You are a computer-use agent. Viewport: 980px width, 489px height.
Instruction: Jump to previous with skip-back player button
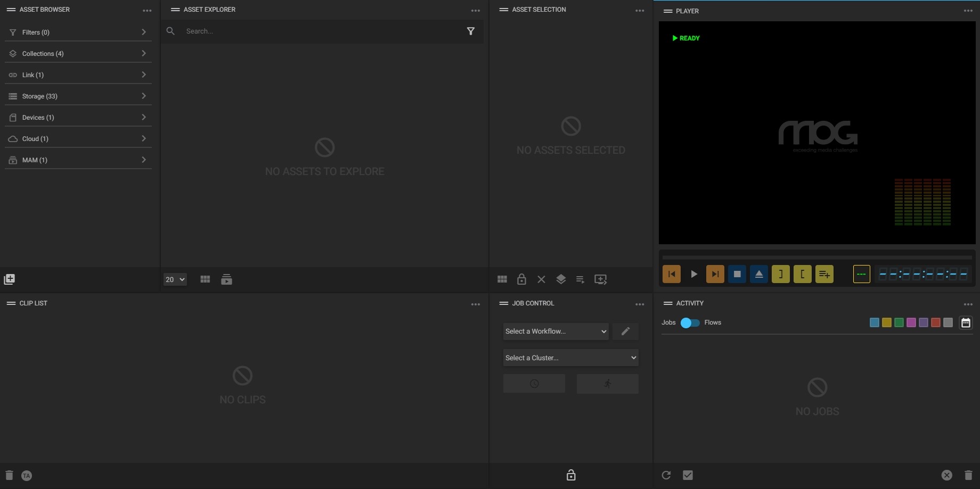pos(672,274)
